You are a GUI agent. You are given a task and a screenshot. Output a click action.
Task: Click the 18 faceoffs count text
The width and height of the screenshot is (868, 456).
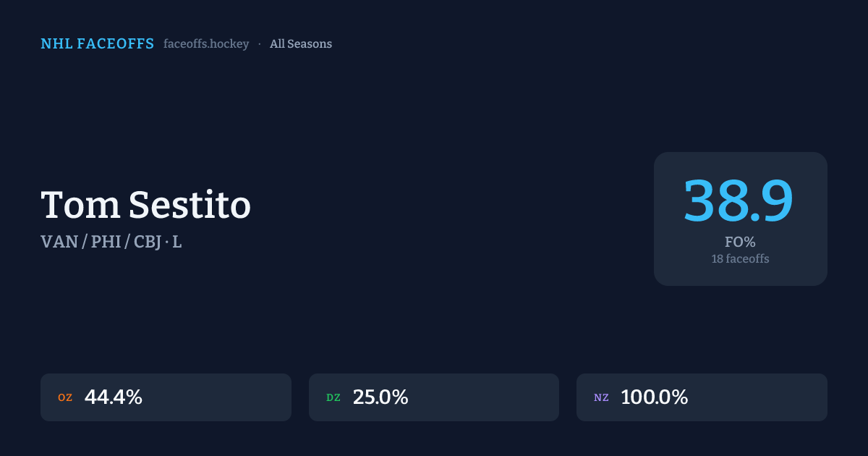point(740,258)
